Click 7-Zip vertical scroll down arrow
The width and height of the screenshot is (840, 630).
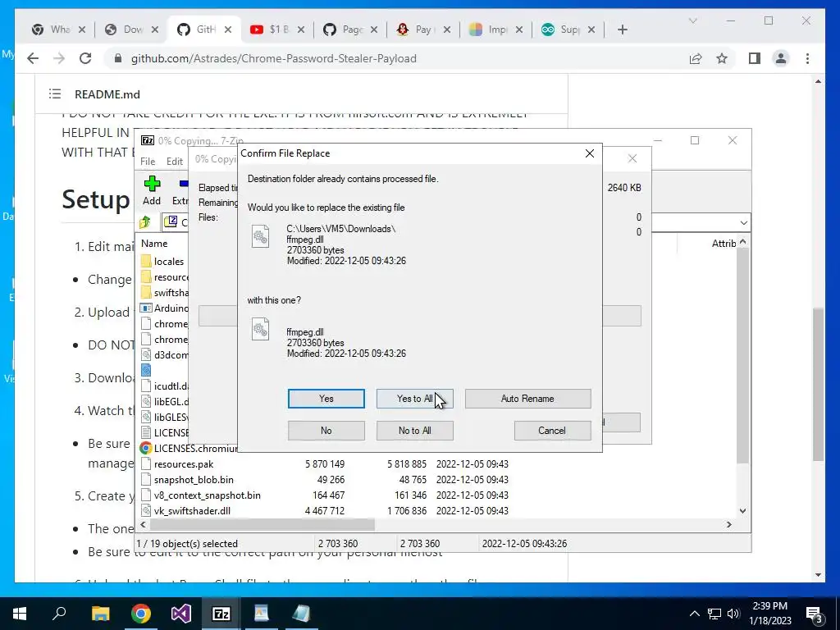(x=742, y=510)
